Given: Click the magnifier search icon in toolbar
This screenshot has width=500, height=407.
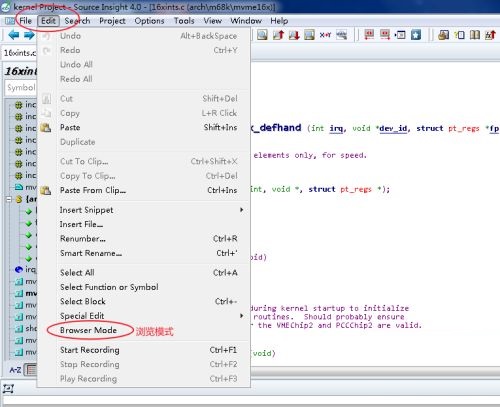Looking at the screenshot, I should [x=262, y=35].
